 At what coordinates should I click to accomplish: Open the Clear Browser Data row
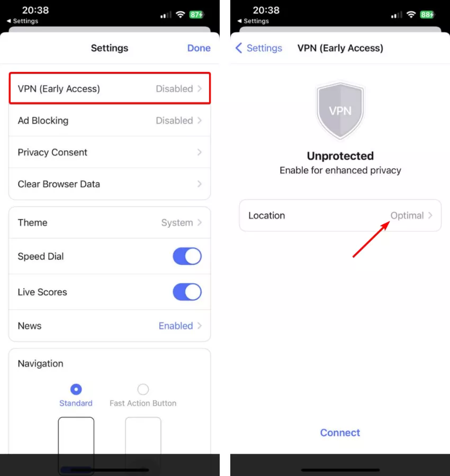110,184
